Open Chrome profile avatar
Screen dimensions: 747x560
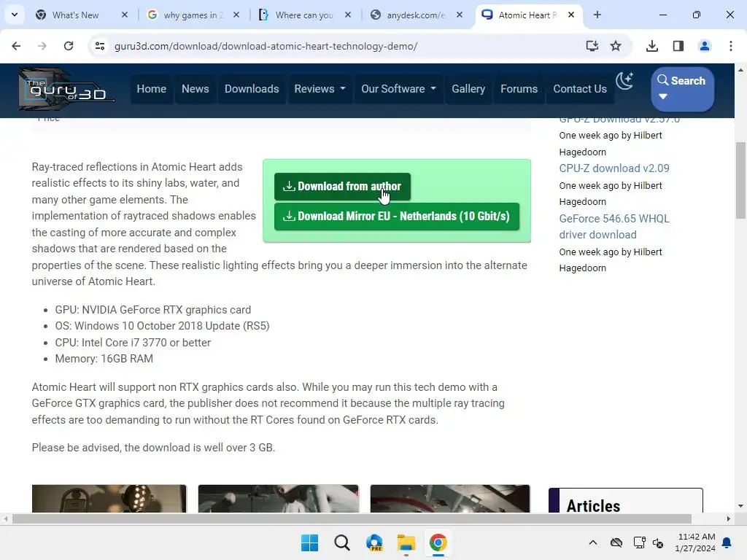pyautogui.click(x=705, y=46)
